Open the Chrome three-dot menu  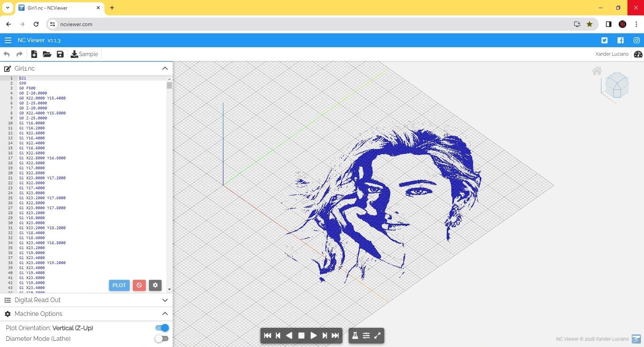pos(636,24)
